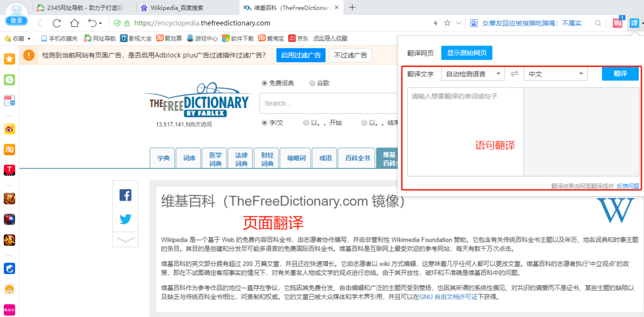This screenshot has height=317, width=644.
Task: Open the 中文 target language dropdown
Action: (x=555, y=74)
